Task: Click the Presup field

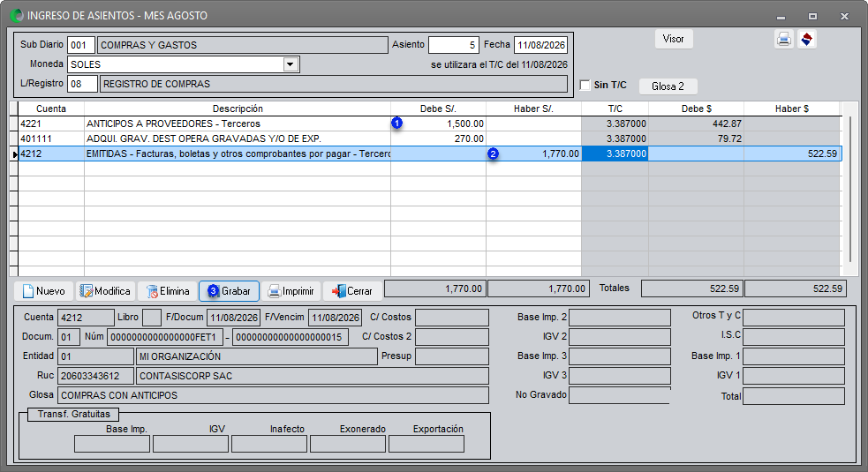Action: [x=452, y=356]
